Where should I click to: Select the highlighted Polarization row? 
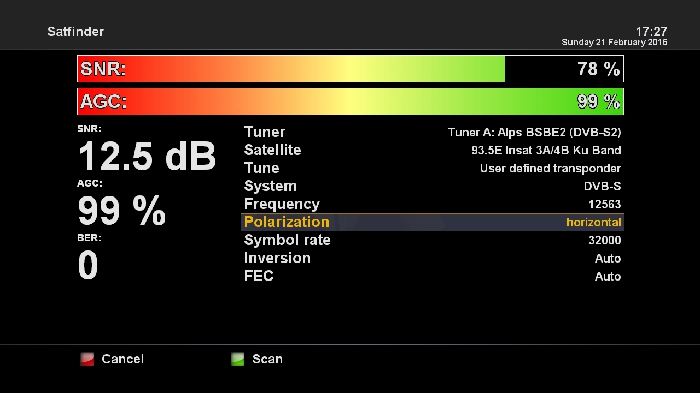tap(432, 222)
